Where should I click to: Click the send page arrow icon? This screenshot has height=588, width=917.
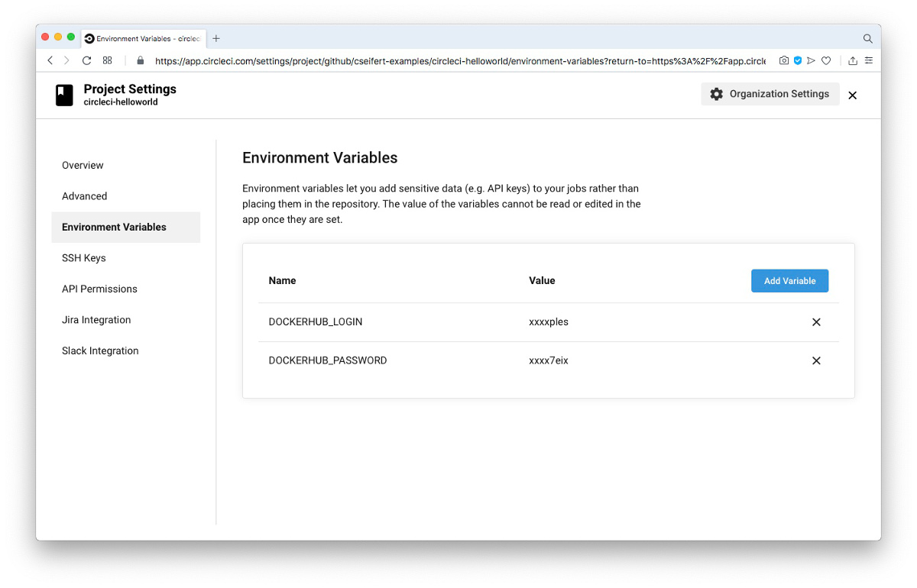point(812,60)
